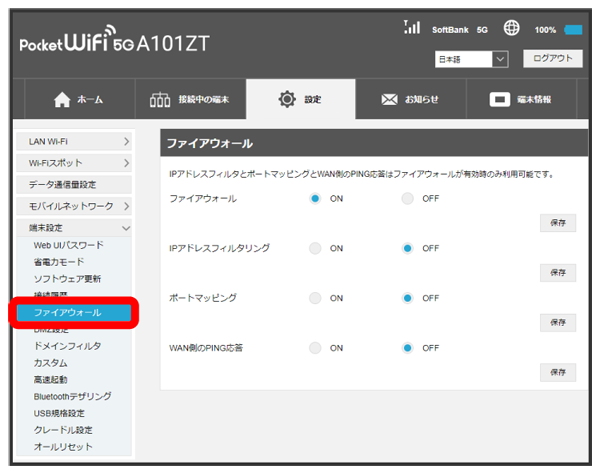Click the battery status icon
Image resolution: width=600 pixels, height=473 pixels.
(x=573, y=30)
